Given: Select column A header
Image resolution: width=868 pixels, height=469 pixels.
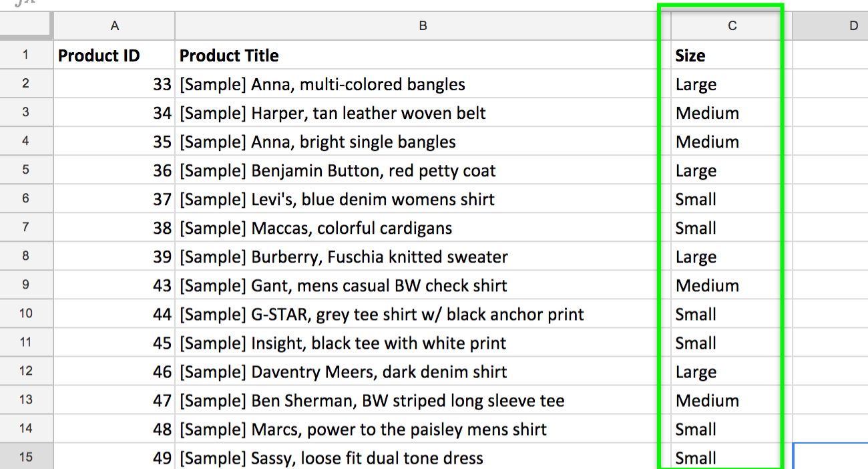Looking at the screenshot, I should [114, 26].
